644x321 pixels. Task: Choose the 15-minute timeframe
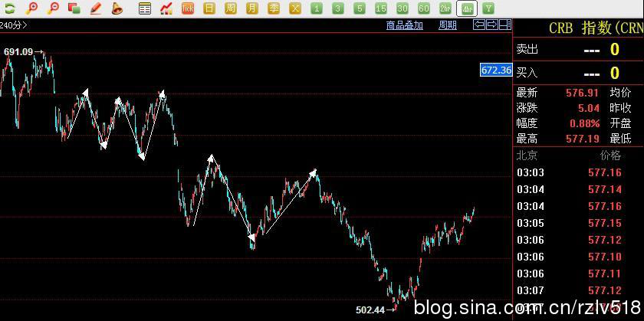[381, 8]
